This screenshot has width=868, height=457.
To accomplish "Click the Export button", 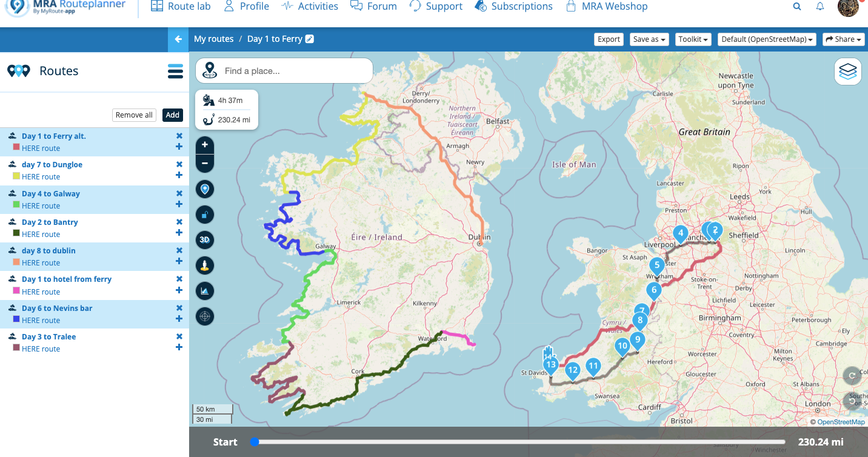I will tap(609, 39).
